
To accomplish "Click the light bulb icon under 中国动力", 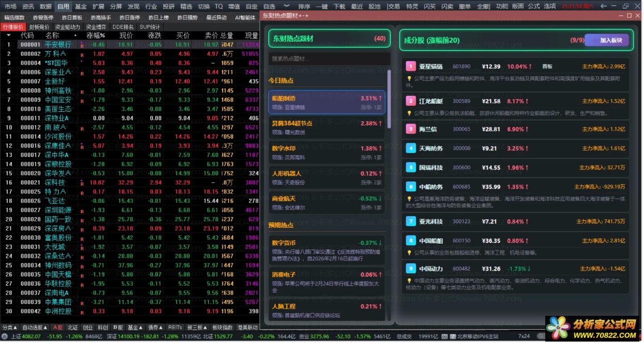I will click(x=409, y=281).
